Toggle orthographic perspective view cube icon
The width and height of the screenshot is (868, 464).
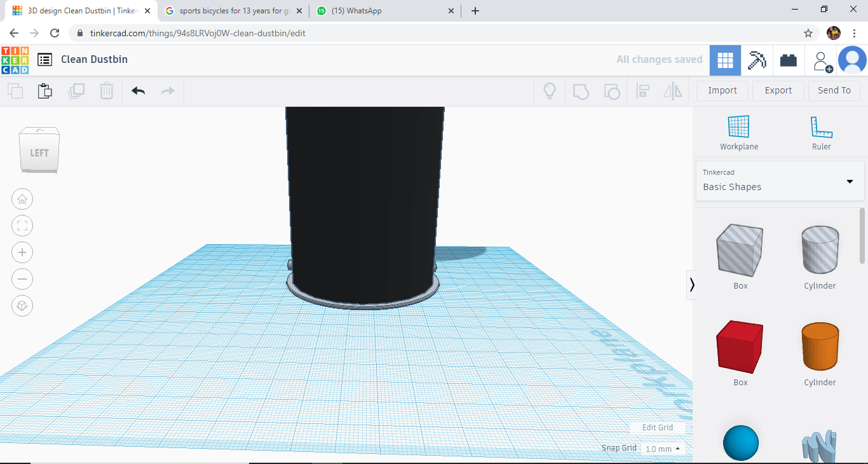22,306
